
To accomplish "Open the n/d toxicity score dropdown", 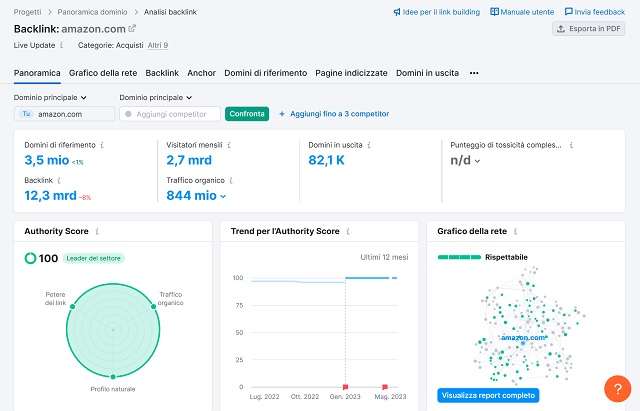I will [x=465, y=160].
